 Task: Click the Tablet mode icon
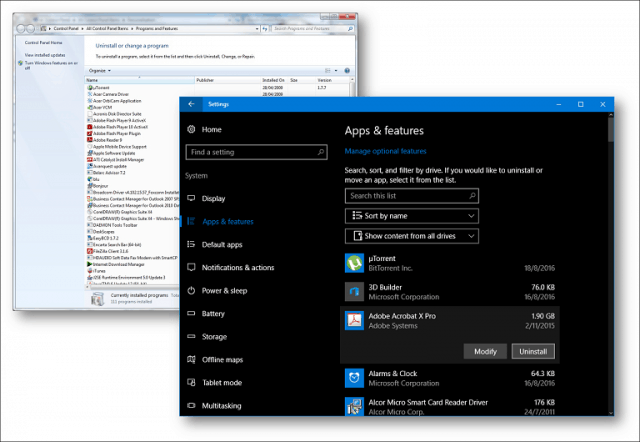[191, 382]
